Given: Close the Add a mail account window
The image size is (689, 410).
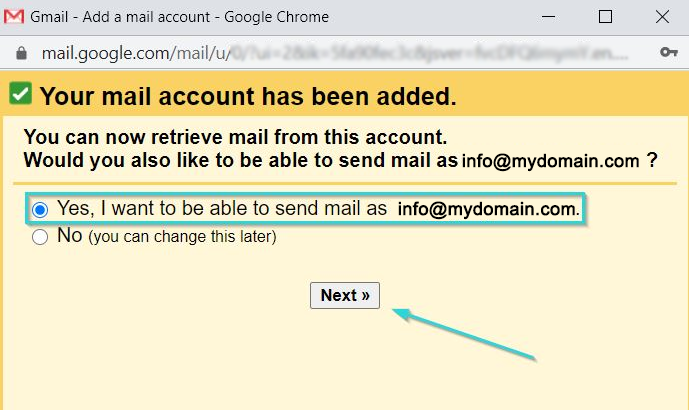Looking at the screenshot, I should pyautogui.click(x=660, y=17).
